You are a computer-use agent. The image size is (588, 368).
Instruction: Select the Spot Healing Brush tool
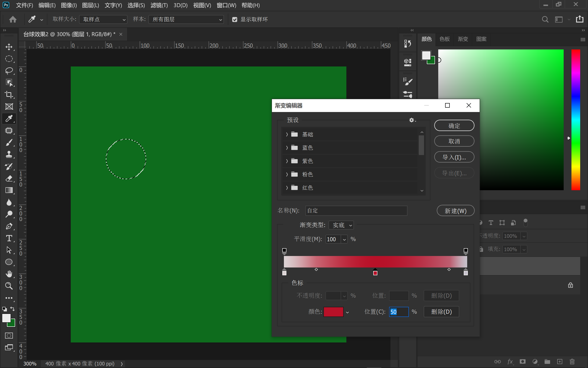coord(9,130)
